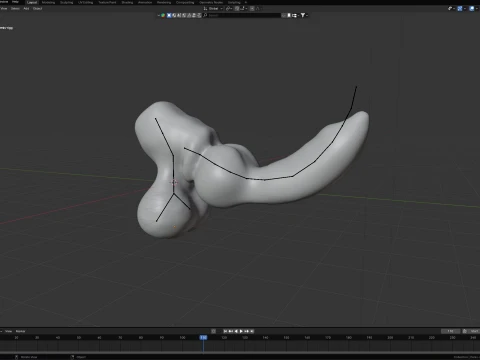Open the viewport Select menu
The width and height of the screenshot is (480, 360).
tap(15, 8)
